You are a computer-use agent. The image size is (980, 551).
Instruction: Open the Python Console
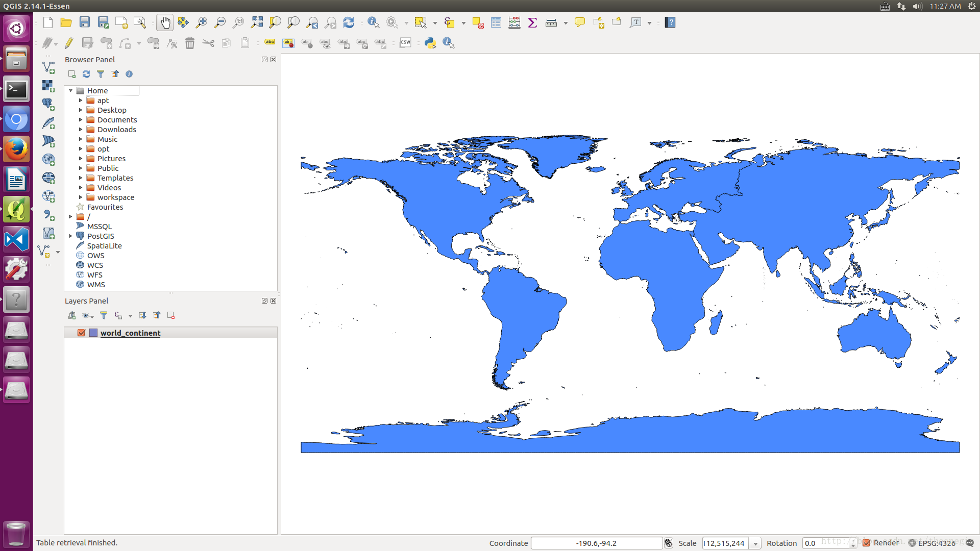click(430, 43)
